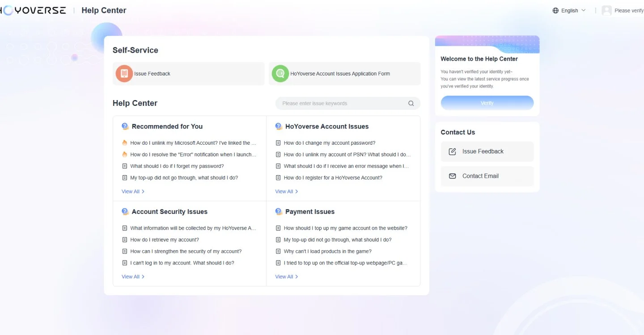Image resolution: width=644 pixels, height=335 pixels.
Task: Expand View All under Account Security Issues
Action: [x=133, y=277]
